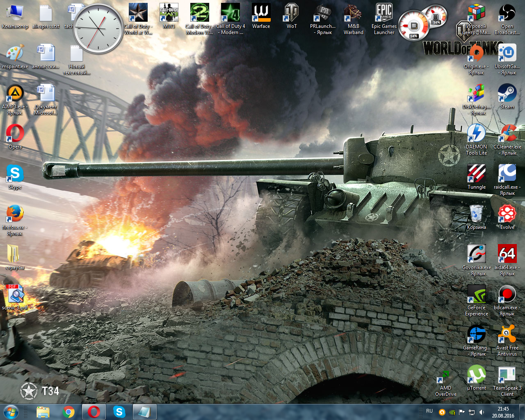The height and width of the screenshot is (420, 525).
Task: Open the aliexpress.txt file on the desktop
Action: [46, 16]
